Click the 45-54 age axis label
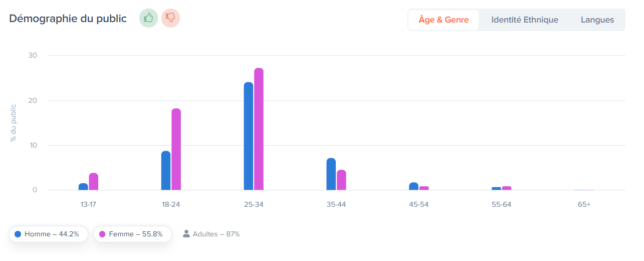 coord(418,205)
